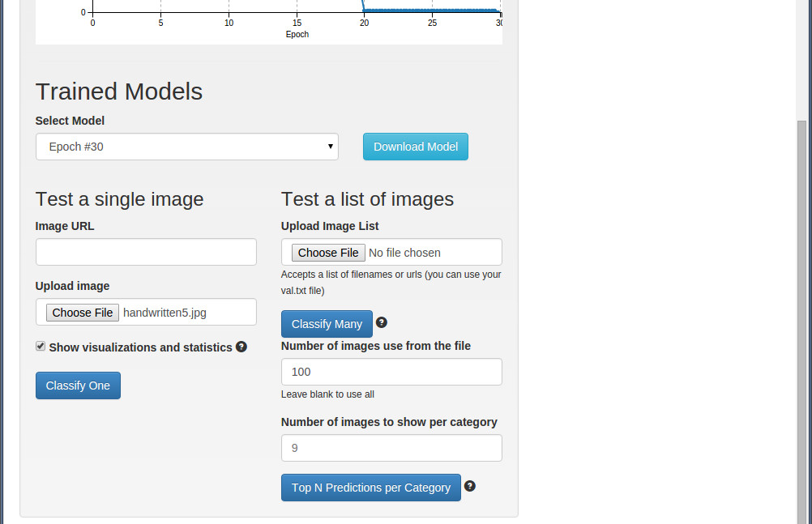This screenshot has width=812, height=524.
Task: Toggle Show visualizations and statistics checkbox
Action: pyautogui.click(x=41, y=347)
